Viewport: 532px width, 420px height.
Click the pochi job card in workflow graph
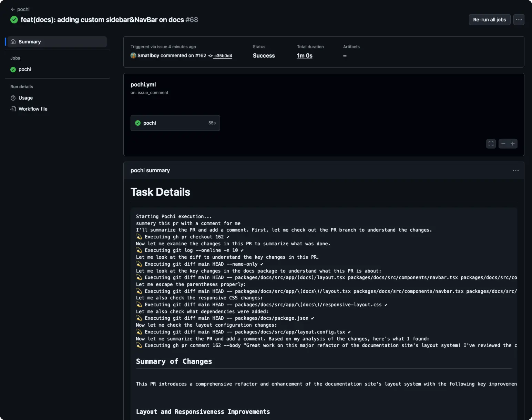(x=175, y=123)
